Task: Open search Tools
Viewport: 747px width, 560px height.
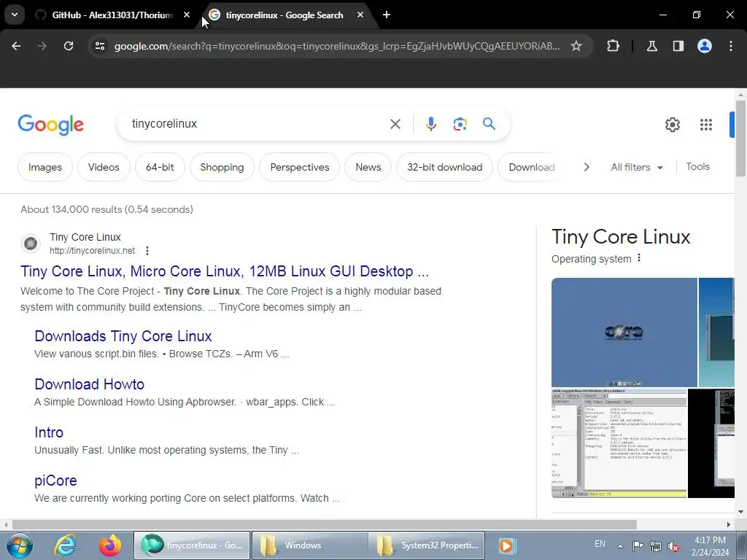Action: [x=697, y=167]
